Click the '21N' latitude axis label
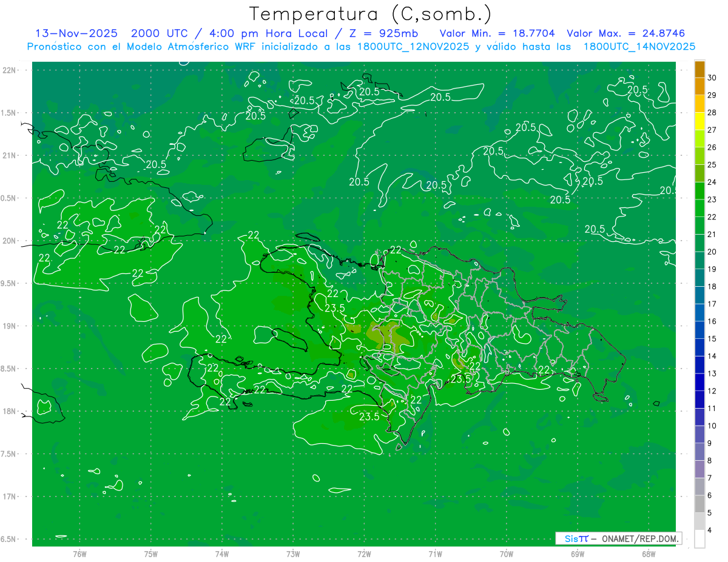The width and height of the screenshot is (728, 562). coord(10,155)
